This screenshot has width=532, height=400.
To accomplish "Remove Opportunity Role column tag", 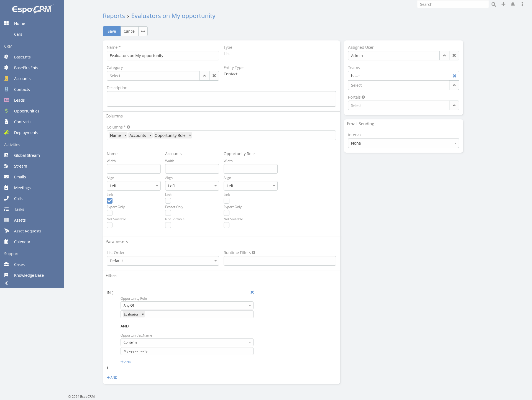I will [x=190, y=135].
